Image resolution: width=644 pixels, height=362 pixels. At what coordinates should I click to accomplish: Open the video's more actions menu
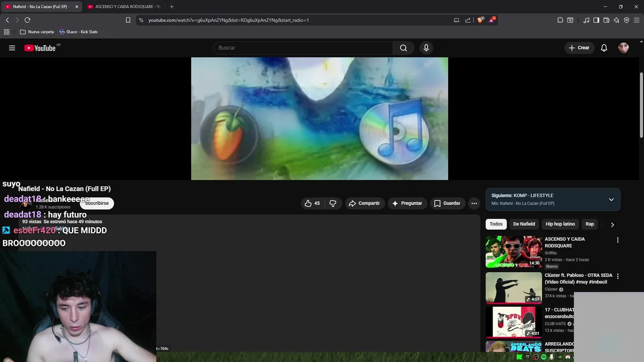(x=474, y=203)
